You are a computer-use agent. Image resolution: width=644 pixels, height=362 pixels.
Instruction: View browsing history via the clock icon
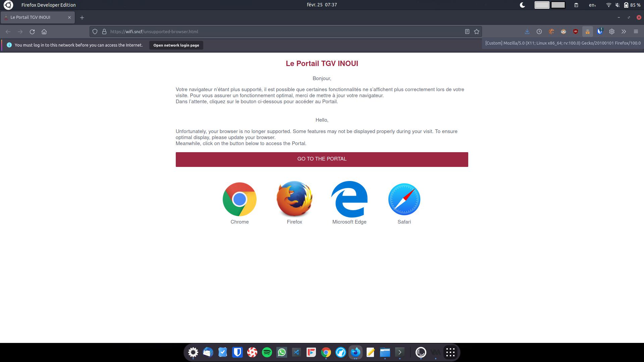point(539,31)
